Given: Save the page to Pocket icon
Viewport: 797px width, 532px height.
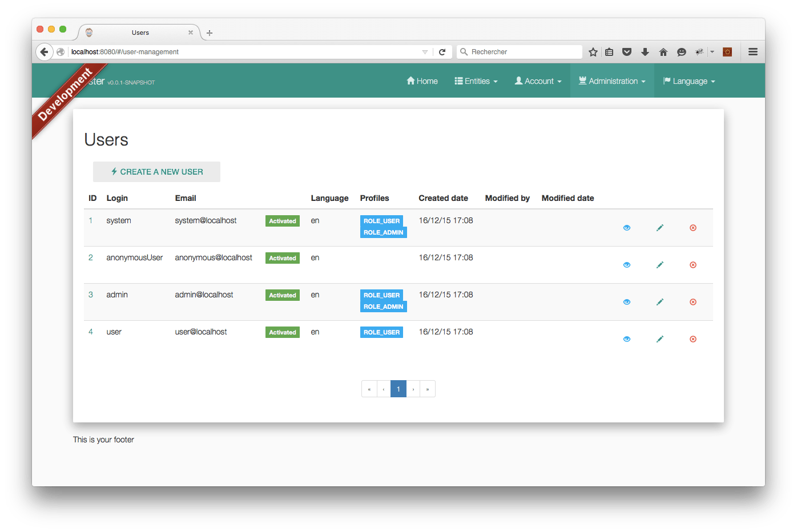Looking at the screenshot, I should (627, 51).
